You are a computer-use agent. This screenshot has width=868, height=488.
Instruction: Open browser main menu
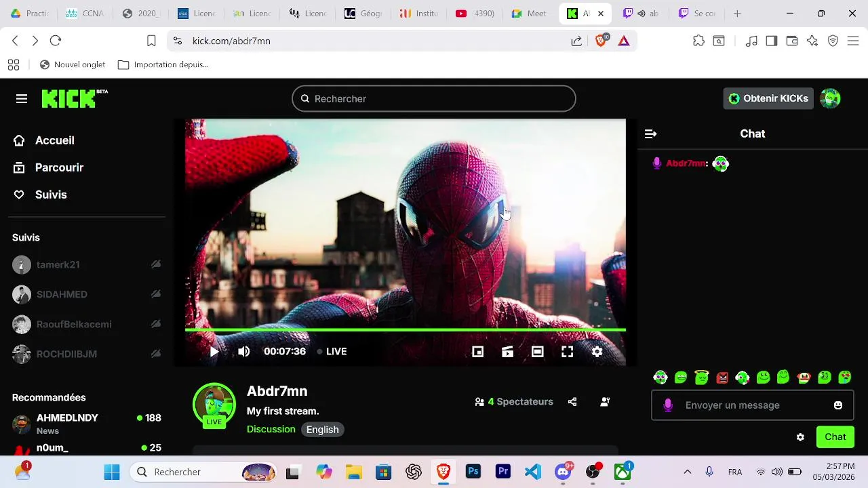(852, 41)
